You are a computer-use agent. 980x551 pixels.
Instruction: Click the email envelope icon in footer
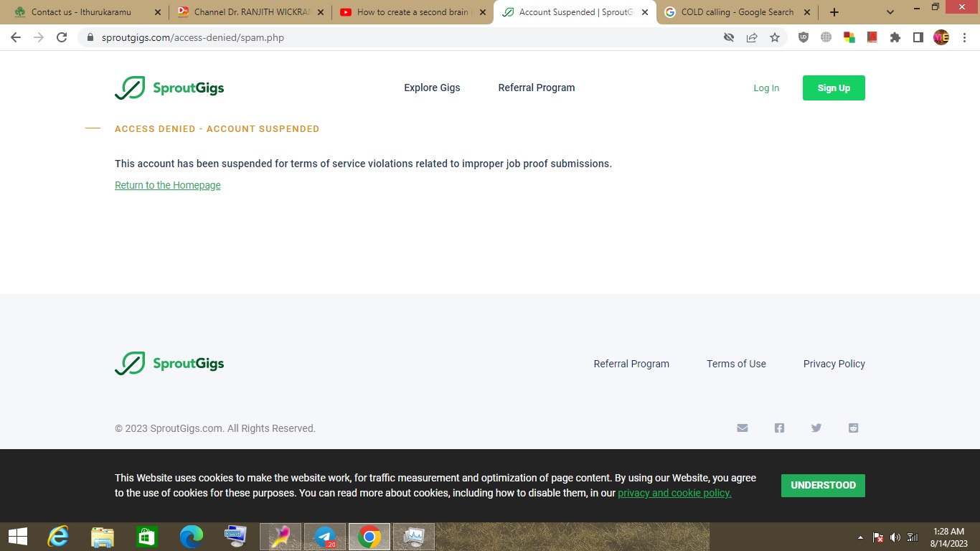(743, 428)
